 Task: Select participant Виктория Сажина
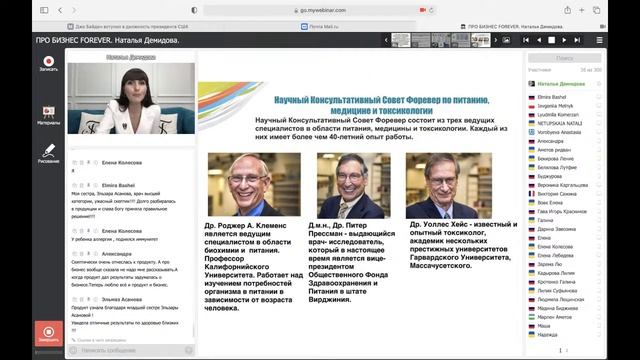[x=557, y=194]
